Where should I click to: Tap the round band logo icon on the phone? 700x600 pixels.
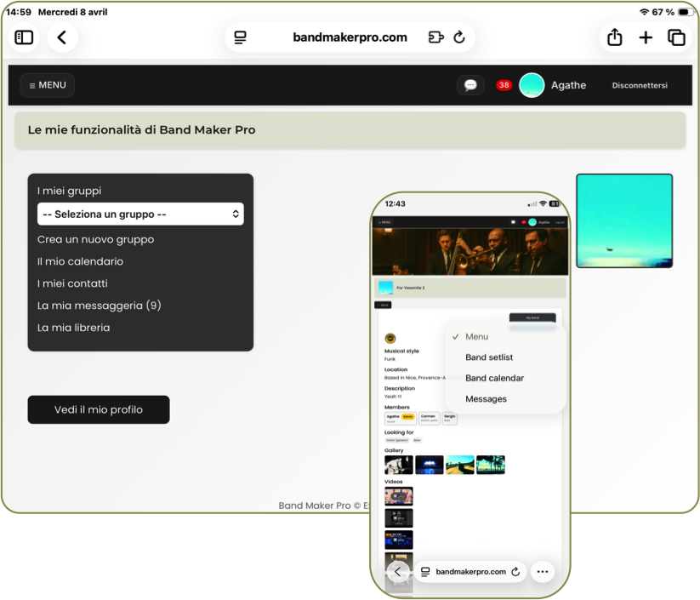pyautogui.click(x=390, y=338)
